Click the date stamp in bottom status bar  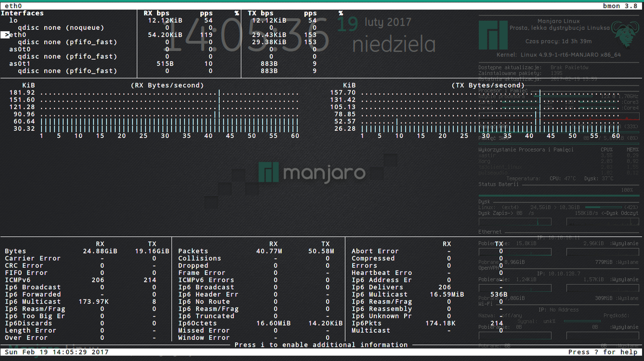coord(56,352)
